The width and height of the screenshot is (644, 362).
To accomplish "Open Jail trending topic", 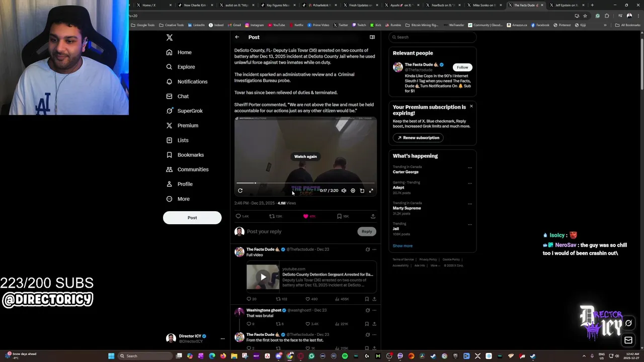I will tap(396, 229).
